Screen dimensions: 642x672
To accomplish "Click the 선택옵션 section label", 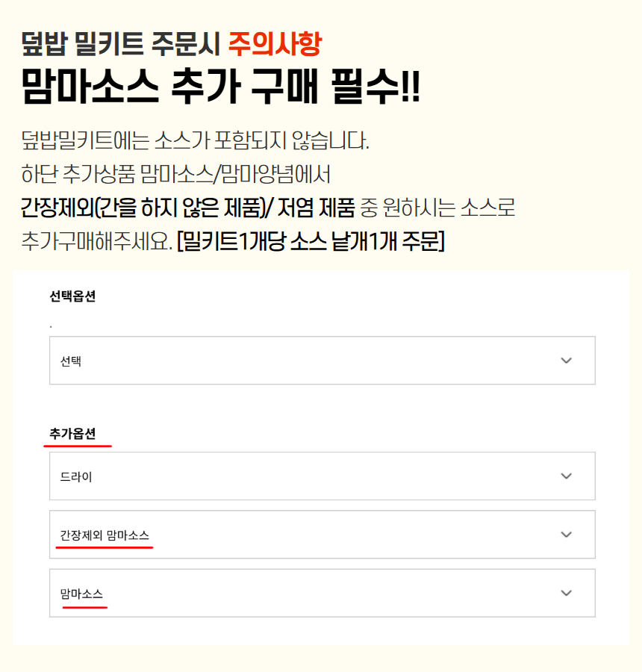I will click(72, 296).
